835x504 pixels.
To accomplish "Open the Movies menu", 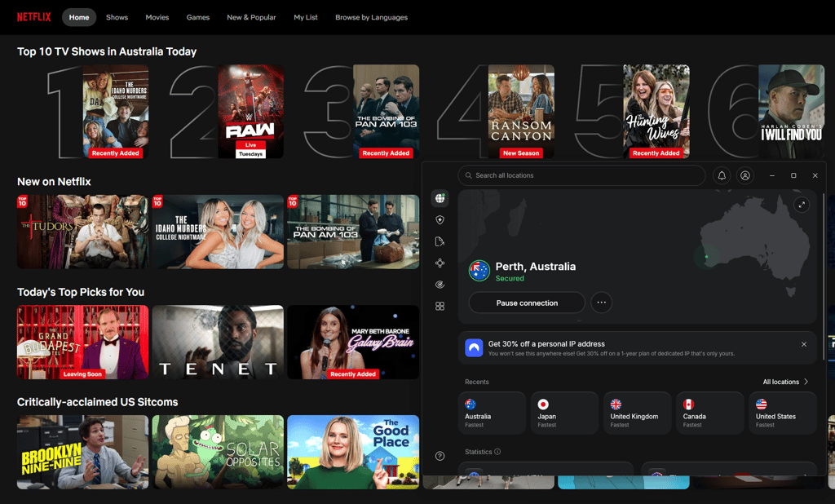I will click(x=157, y=18).
